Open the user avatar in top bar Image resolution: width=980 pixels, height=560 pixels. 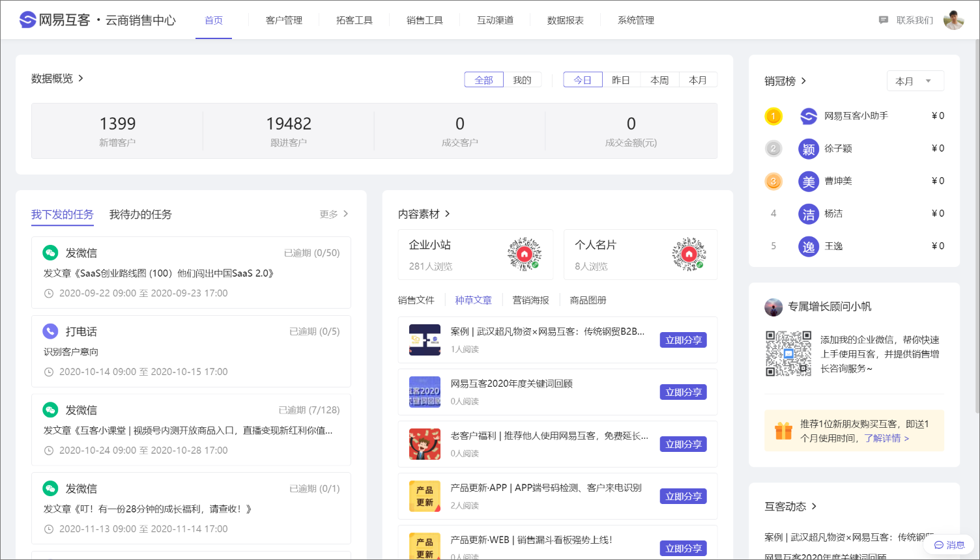(953, 20)
